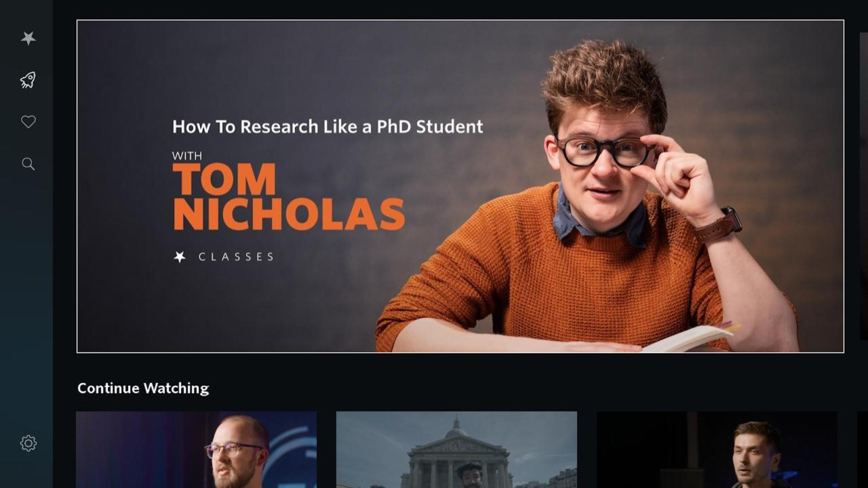The height and width of the screenshot is (488, 868).
Task: Resume the video showing the columned domed building
Action: (456, 449)
